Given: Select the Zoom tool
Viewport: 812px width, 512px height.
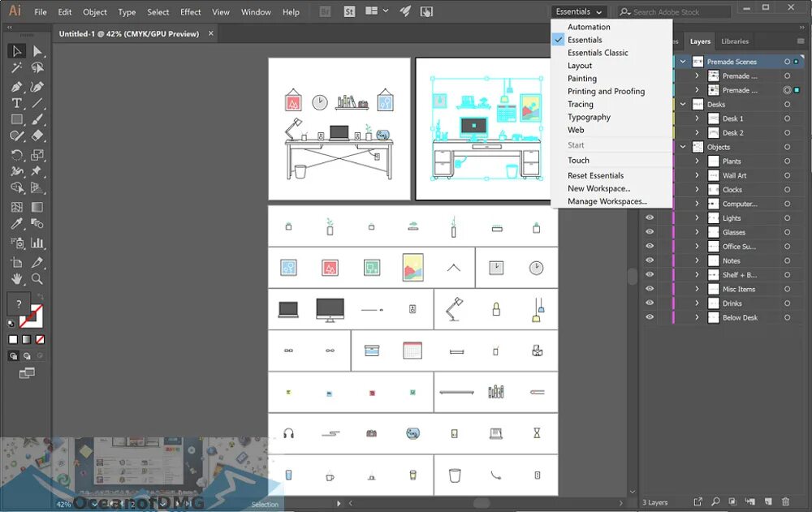Looking at the screenshot, I should 37,278.
